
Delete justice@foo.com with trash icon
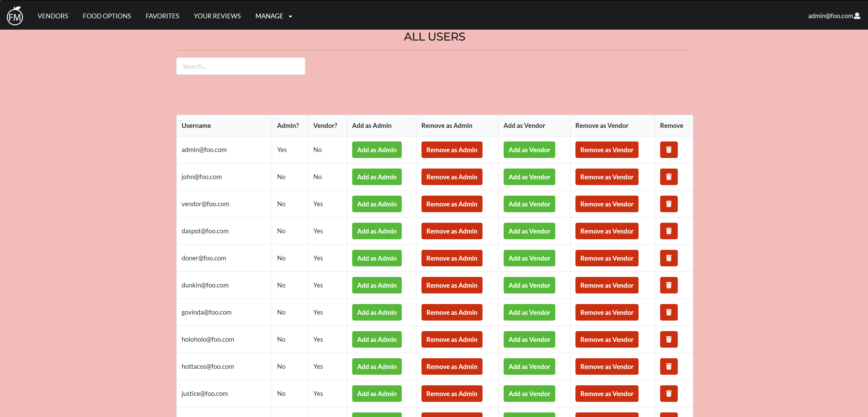(x=669, y=393)
